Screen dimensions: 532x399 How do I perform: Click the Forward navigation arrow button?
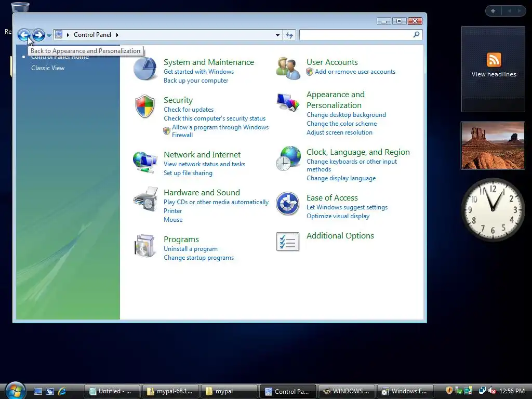coord(38,35)
